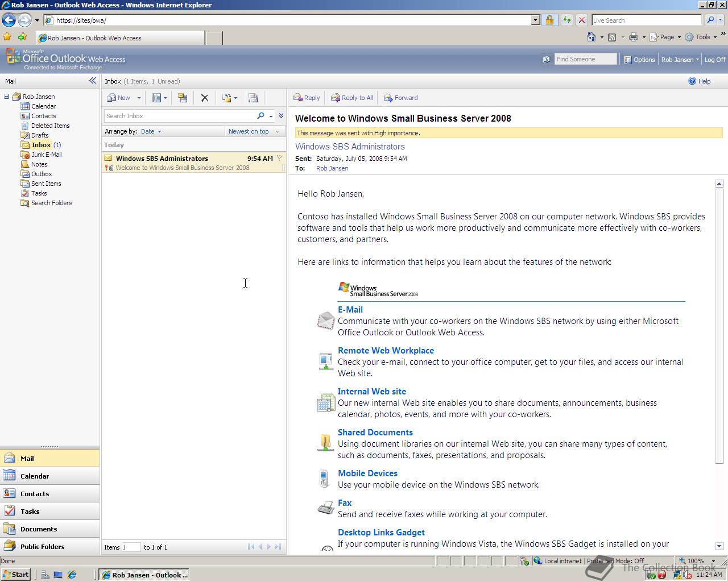Switch to Mail module tab
Screen dimensions: 728x582
pyautogui.click(x=49, y=458)
